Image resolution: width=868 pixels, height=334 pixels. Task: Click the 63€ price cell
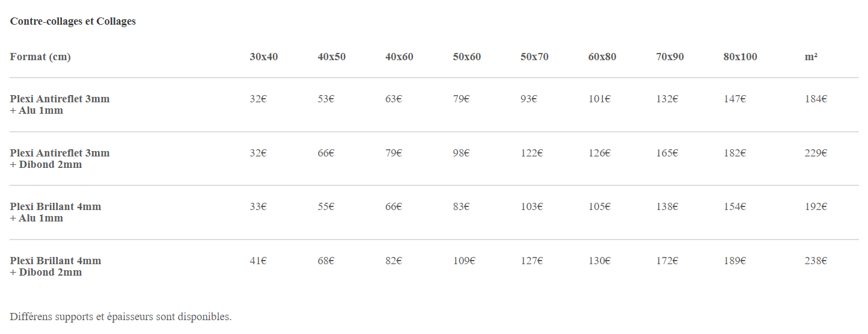(394, 99)
